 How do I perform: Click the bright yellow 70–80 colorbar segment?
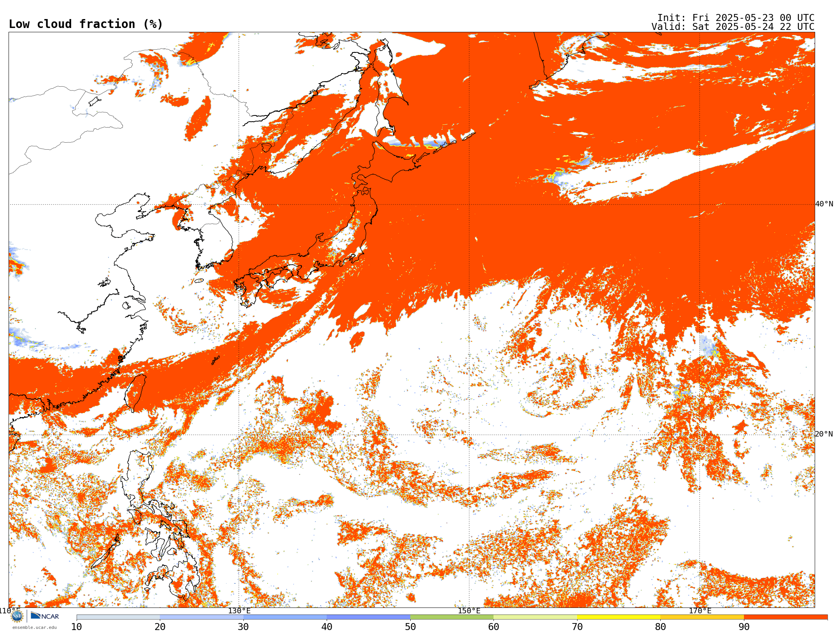tap(619, 617)
